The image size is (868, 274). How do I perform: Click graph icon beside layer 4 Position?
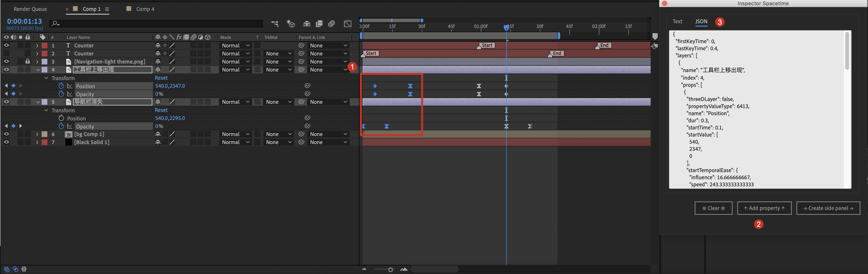click(x=70, y=86)
